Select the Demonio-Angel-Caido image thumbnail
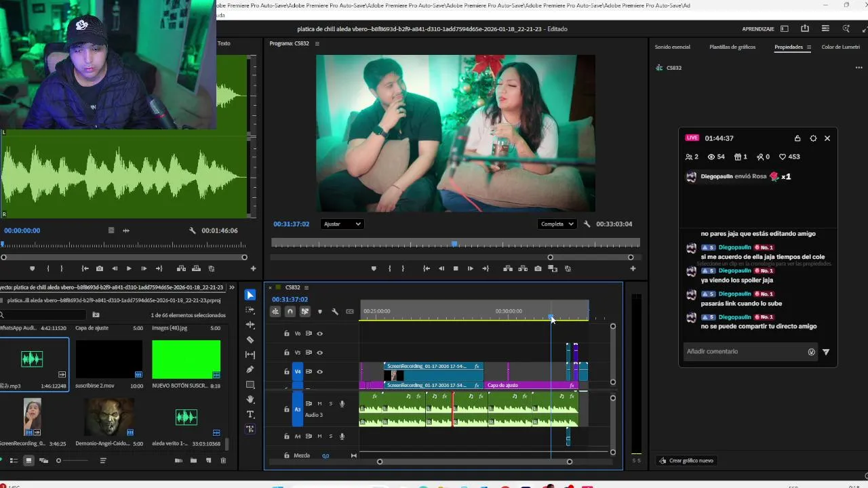Viewport: 868px width, 488px height. coord(109,417)
